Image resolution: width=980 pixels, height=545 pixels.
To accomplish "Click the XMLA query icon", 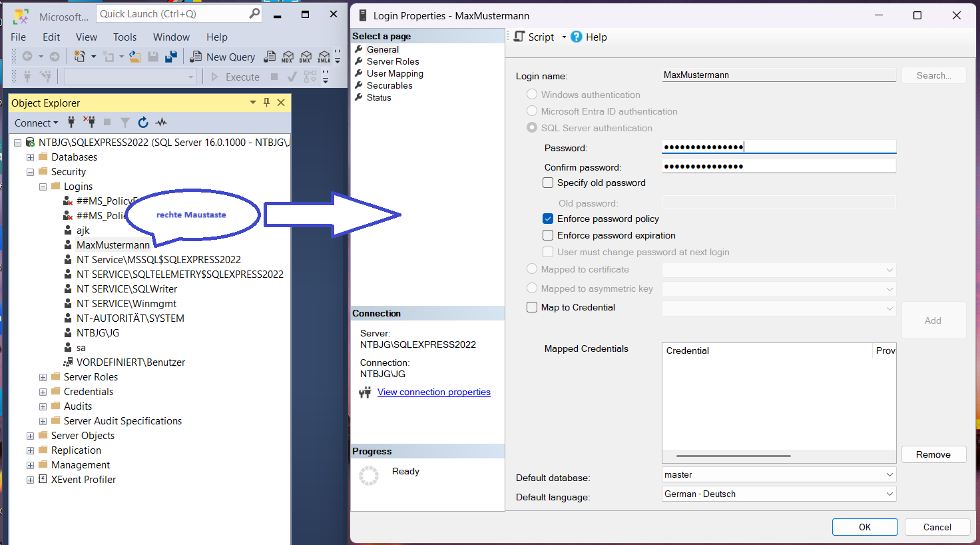I will point(324,57).
